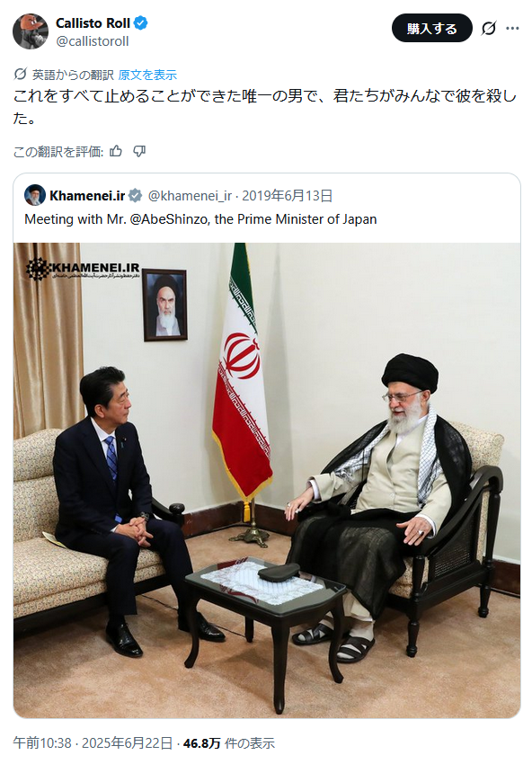Click the @callistoroll handle
Image resolution: width=532 pixels, height=764 pixels.
(92, 41)
